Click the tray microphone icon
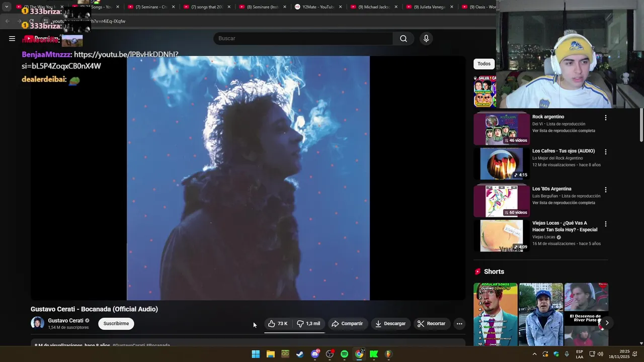Image resolution: width=644 pixels, height=362 pixels. pos(567,354)
